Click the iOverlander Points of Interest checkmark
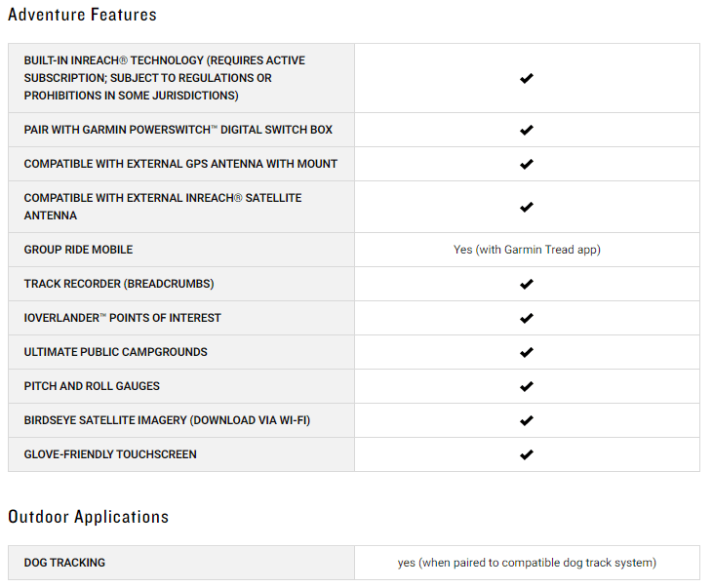713x588 pixels. [527, 318]
